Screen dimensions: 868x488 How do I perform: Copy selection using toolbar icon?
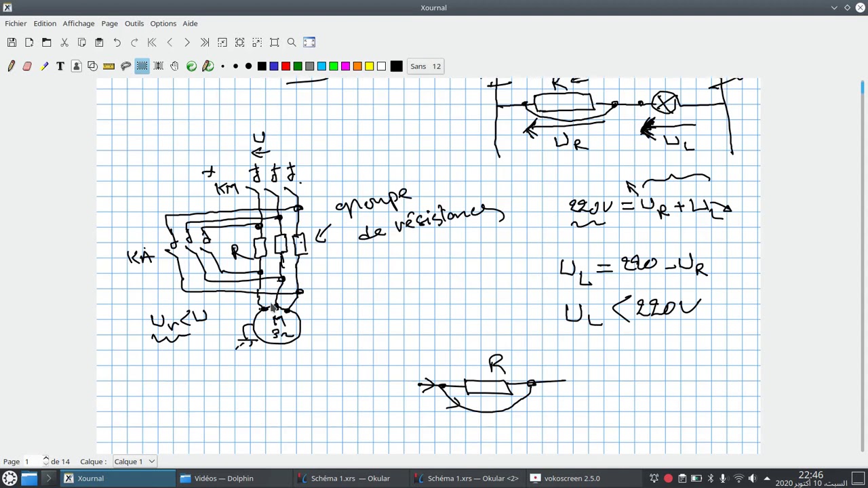pyautogui.click(x=82, y=43)
